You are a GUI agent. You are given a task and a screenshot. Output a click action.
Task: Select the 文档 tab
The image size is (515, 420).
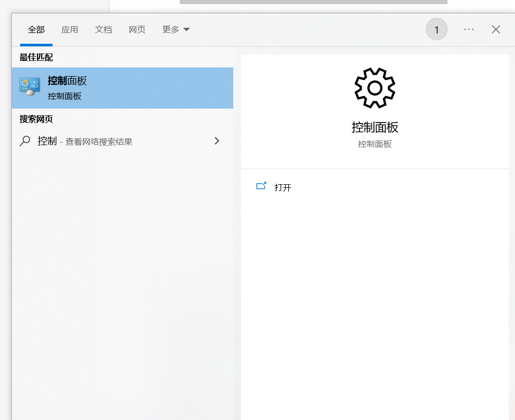pyautogui.click(x=104, y=29)
